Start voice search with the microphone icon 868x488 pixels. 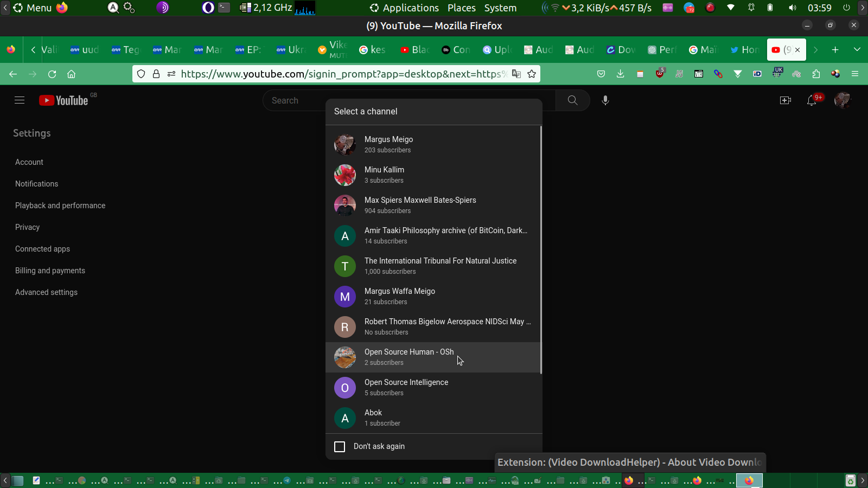[x=605, y=100]
